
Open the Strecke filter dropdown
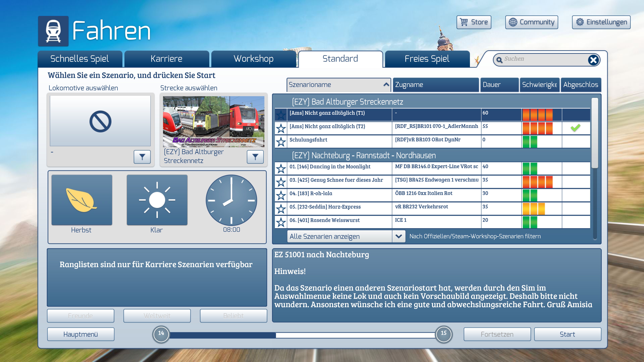255,157
